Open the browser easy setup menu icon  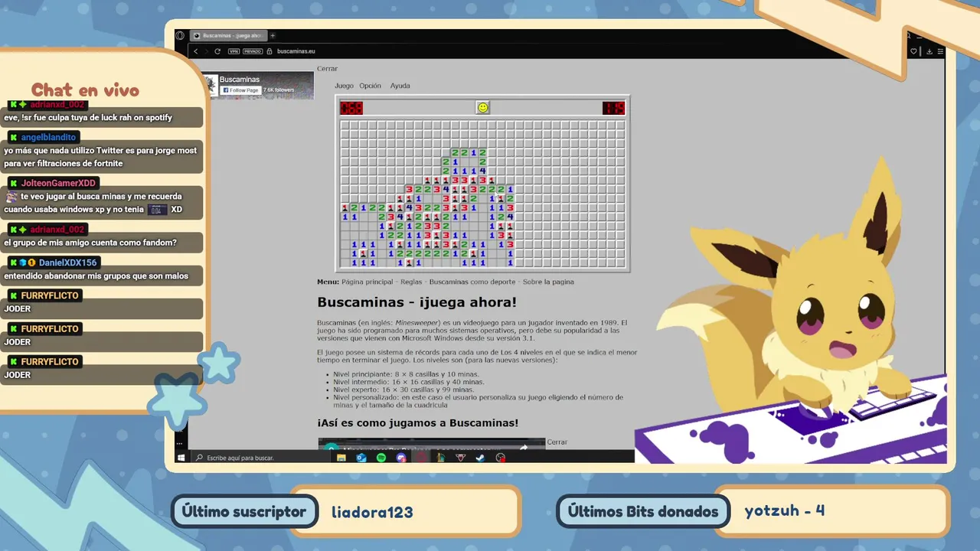click(941, 51)
